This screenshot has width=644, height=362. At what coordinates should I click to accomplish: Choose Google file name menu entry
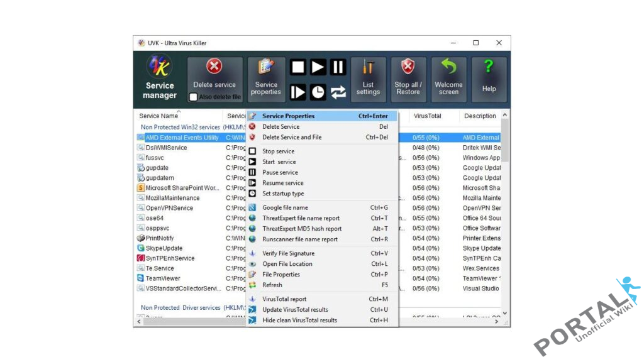pos(323,207)
